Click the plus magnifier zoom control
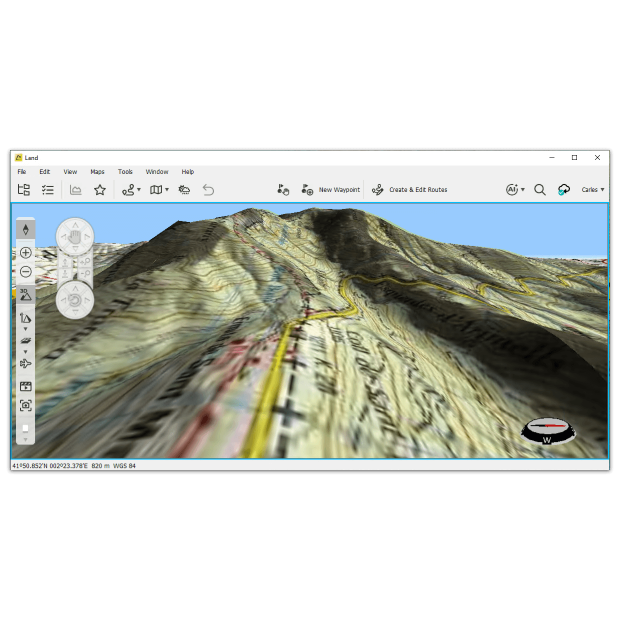 tap(85, 262)
